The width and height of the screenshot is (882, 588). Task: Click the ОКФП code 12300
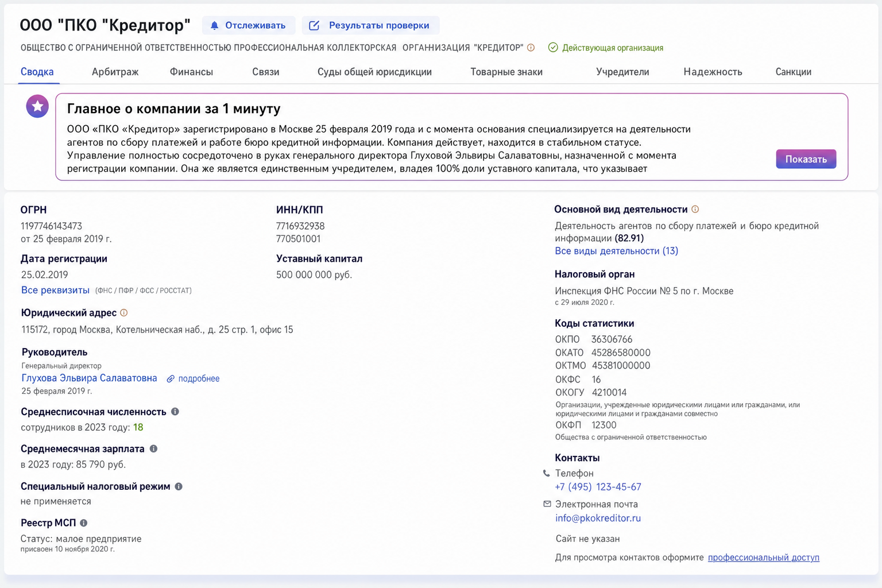[x=604, y=425]
